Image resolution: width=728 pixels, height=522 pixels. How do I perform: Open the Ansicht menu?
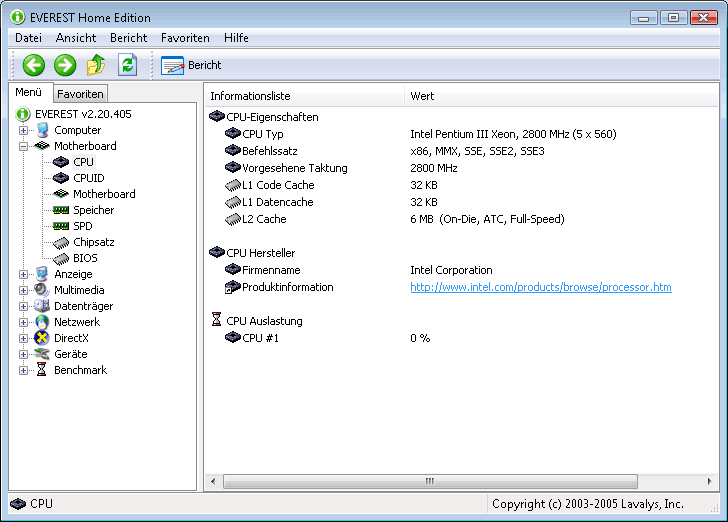click(76, 38)
